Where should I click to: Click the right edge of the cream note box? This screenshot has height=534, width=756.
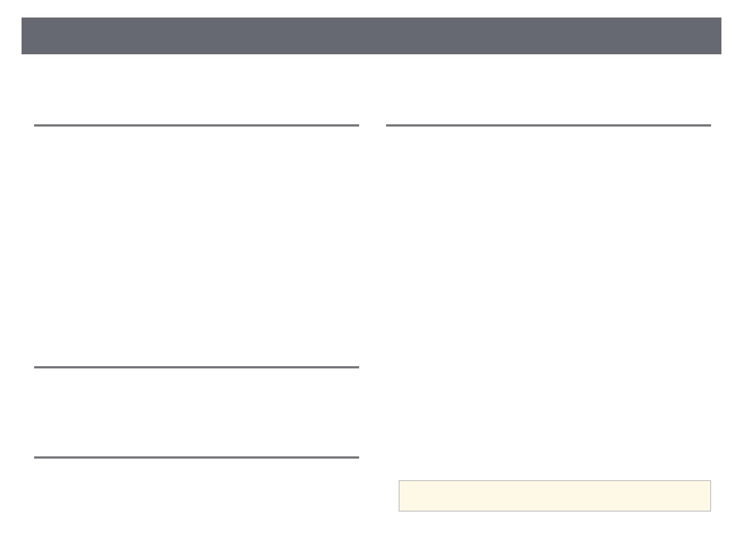click(710, 496)
